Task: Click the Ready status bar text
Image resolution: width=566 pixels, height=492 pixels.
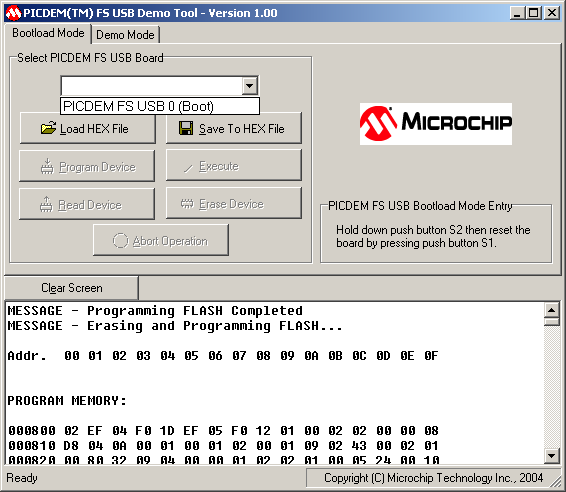Action: [x=22, y=478]
